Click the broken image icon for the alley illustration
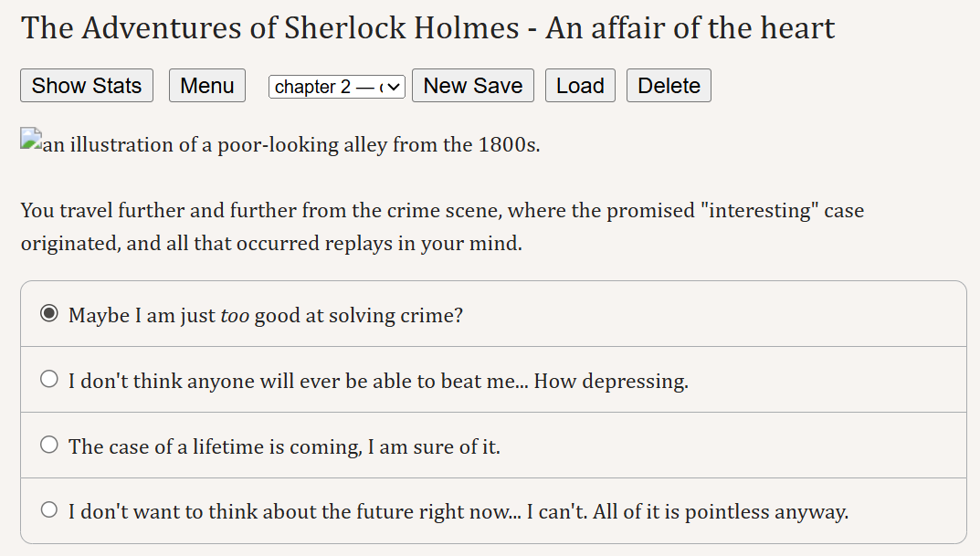 tap(32, 141)
